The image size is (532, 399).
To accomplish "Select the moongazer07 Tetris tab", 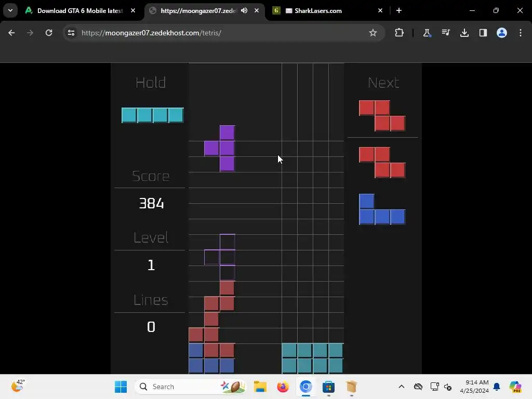I will click(x=198, y=11).
